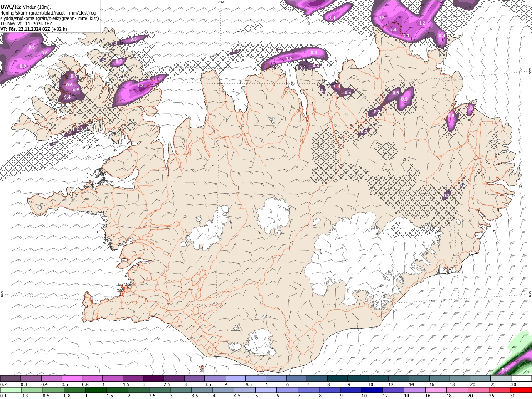Viewport: 532px width, 399px height.
Task: Pick the 20 rose pink swatch in the rain scale
Action: tap(478, 390)
